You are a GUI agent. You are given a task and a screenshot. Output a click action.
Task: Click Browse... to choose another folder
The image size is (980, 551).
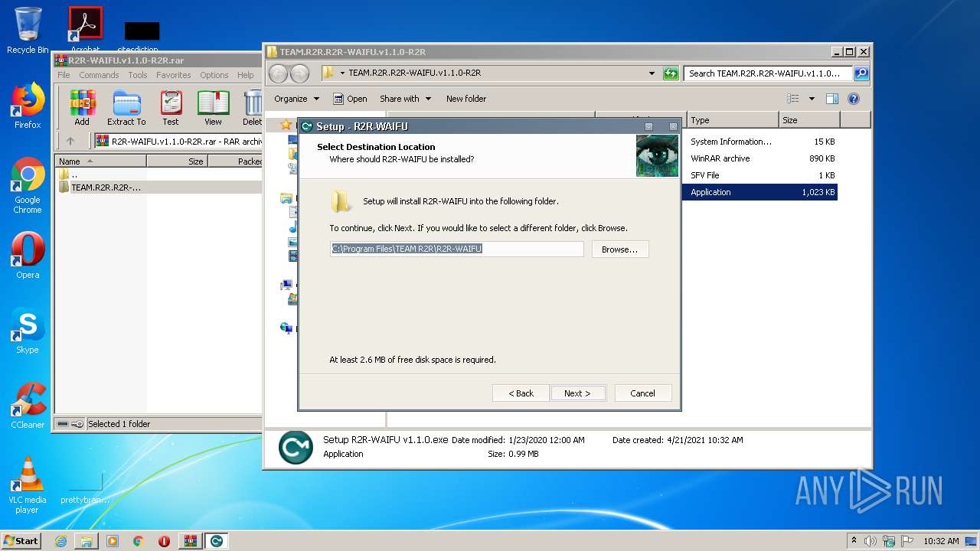pyautogui.click(x=619, y=249)
